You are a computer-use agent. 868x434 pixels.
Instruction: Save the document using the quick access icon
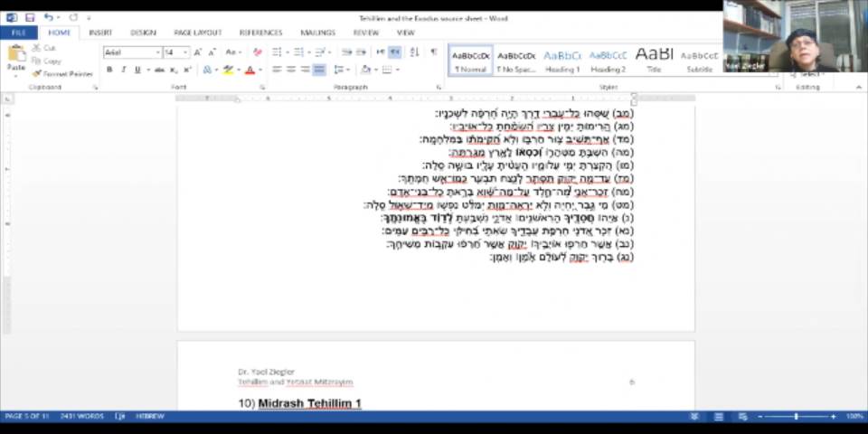click(x=30, y=17)
